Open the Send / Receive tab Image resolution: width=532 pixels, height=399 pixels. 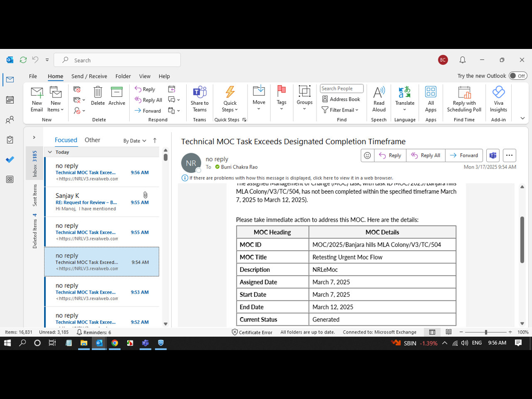(x=89, y=76)
